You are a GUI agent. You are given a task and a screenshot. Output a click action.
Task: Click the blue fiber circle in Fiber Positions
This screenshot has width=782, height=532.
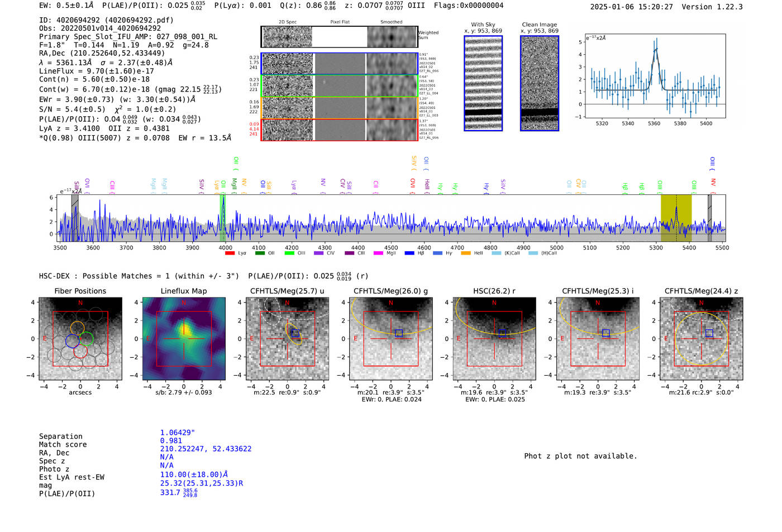73,341
